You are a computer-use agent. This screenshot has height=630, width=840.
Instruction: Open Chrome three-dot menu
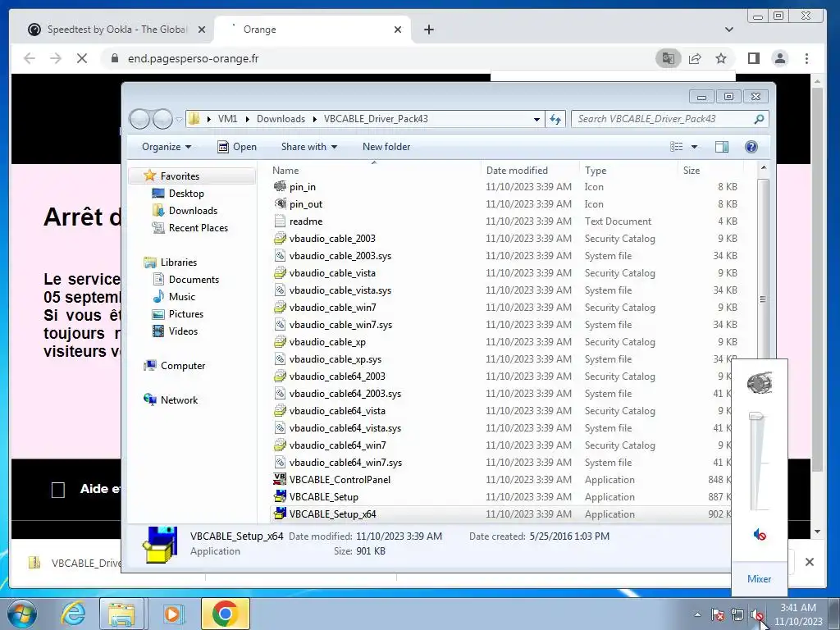point(807,58)
